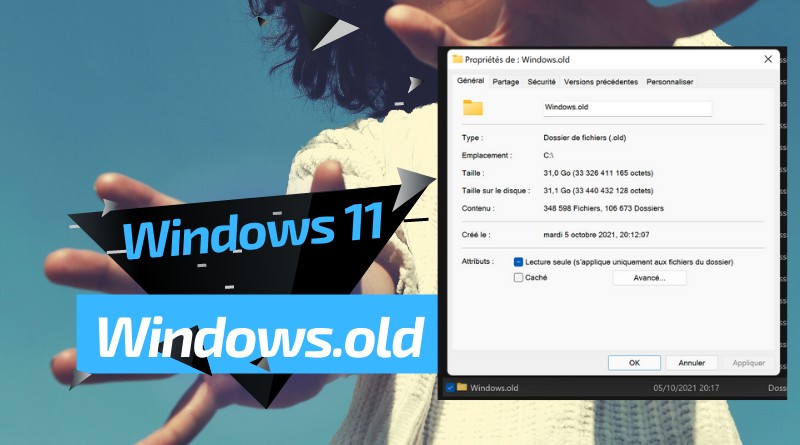Enable the Caché checkbox
This screenshot has width=800, height=445.
pyautogui.click(x=518, y=278)
